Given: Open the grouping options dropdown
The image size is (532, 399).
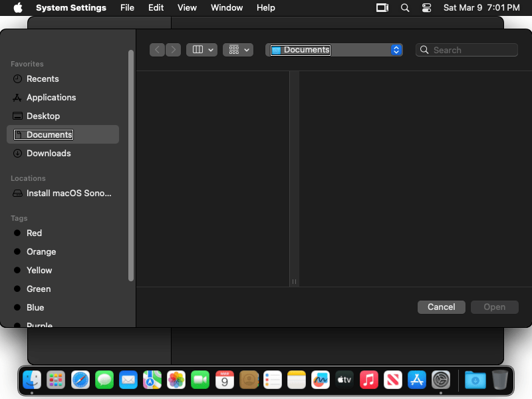Looking at the screenshot, I should 238,50.
